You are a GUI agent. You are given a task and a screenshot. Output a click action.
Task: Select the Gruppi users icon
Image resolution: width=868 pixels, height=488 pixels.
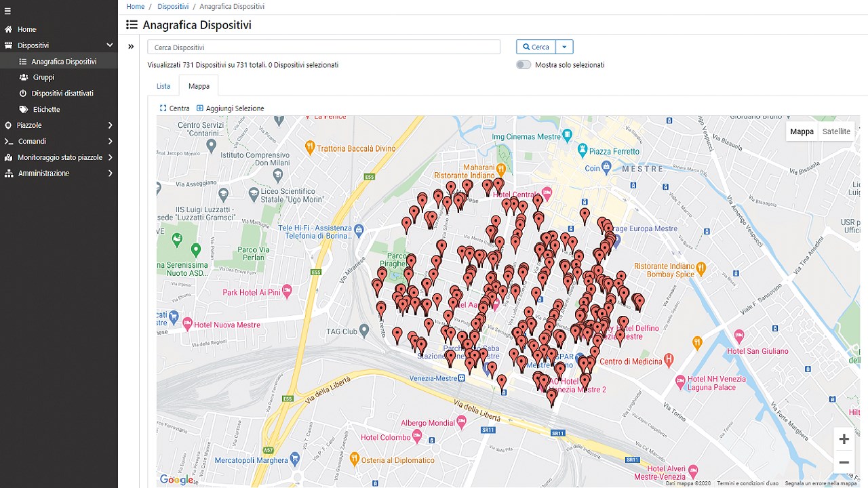point(24,77)
